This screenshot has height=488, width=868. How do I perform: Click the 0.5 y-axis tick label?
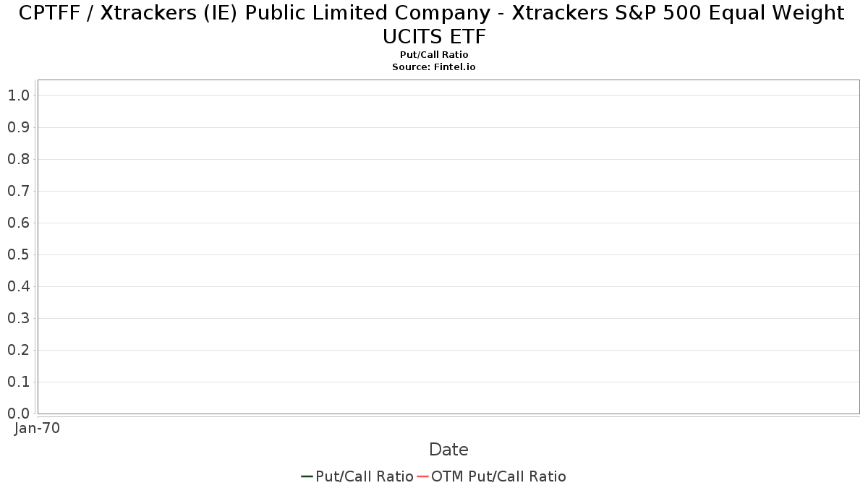point(18,254)
